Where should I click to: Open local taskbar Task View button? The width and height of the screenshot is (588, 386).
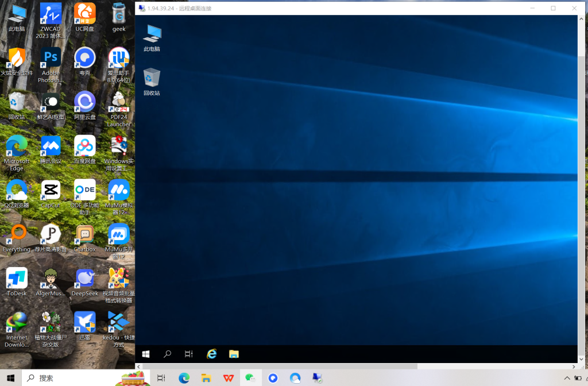pos(161,378)
